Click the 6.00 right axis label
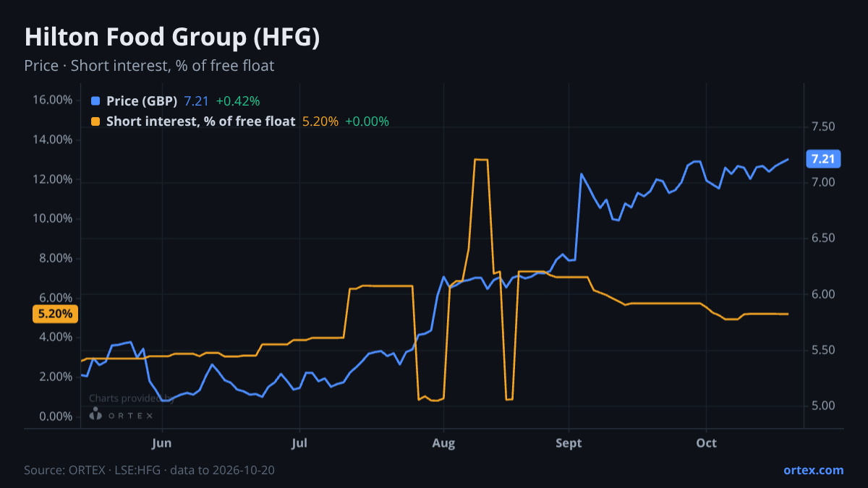The height and width of the screenshot is (488, 868). [x=824, y=294]
